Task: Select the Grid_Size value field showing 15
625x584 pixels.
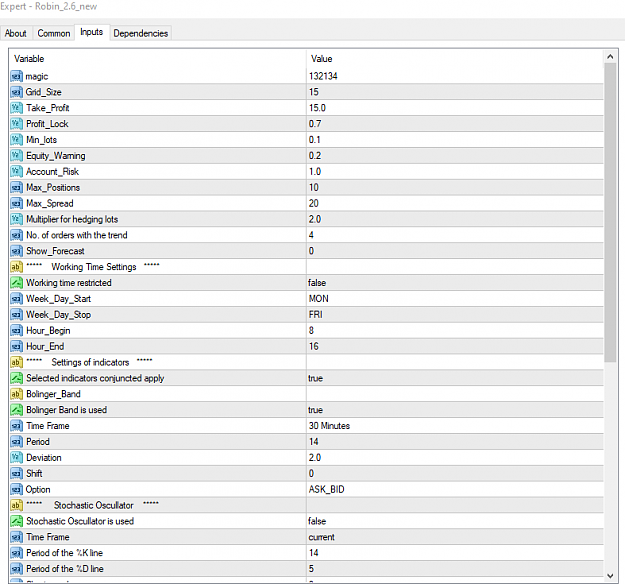Action: pos(455,92)
